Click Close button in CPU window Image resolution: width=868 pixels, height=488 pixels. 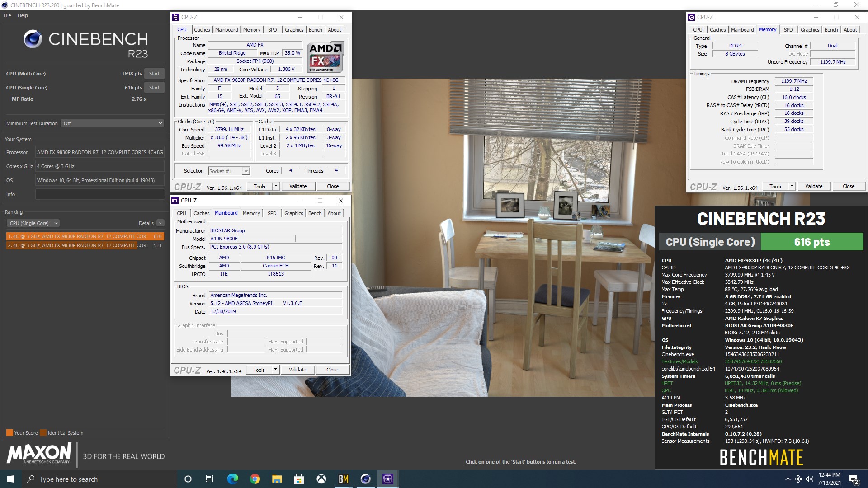tap(333, 186)
